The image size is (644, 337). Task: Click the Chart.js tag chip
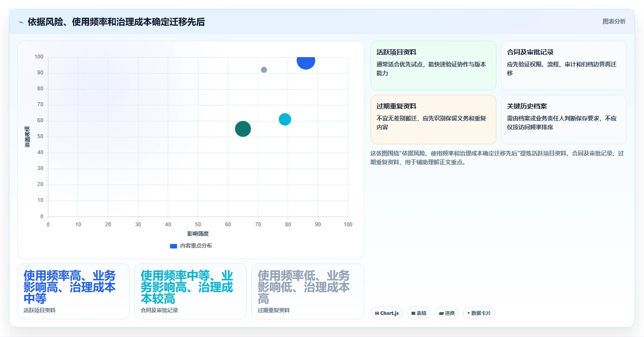click(x=386, y=313)
